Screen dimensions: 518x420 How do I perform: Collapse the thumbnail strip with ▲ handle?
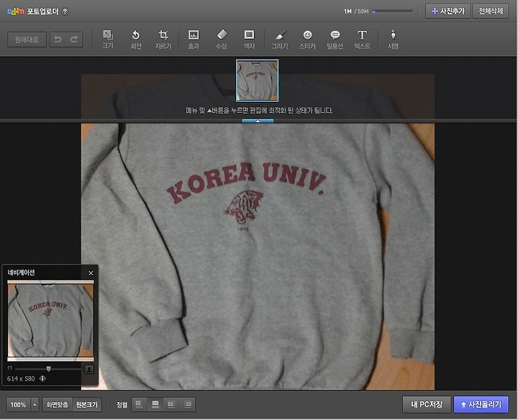[x=258, y=121]
